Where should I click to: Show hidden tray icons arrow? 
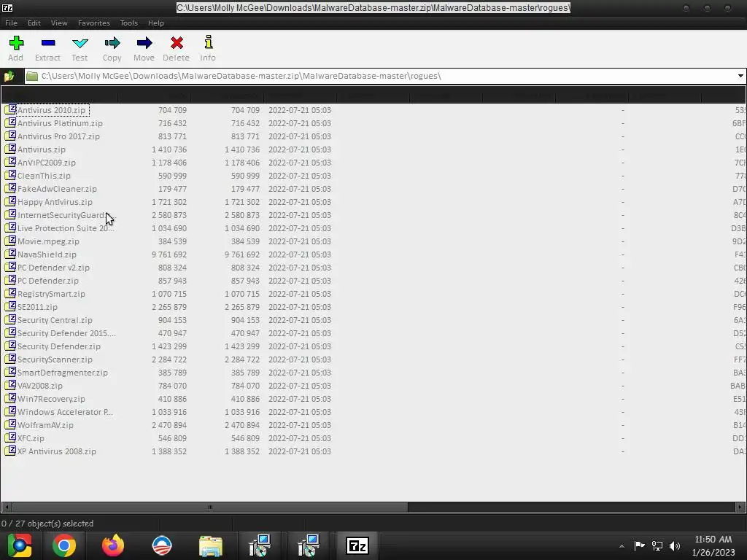tap(622, 546)
